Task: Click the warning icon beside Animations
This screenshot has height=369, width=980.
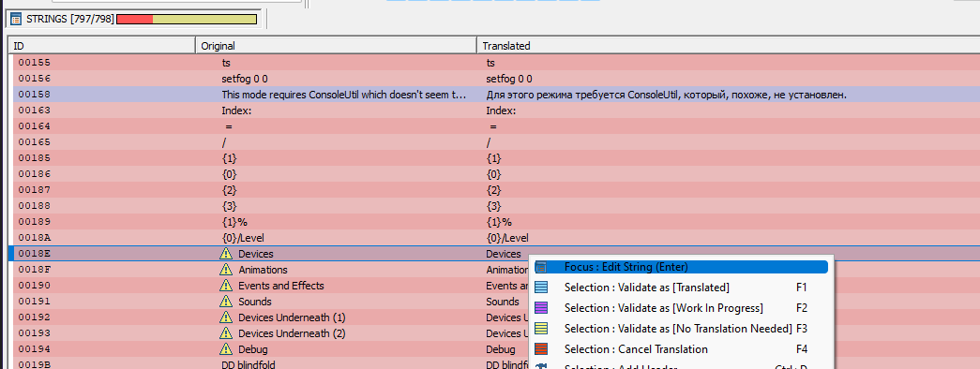Action: pyautogui.click(x=226, y=270)
